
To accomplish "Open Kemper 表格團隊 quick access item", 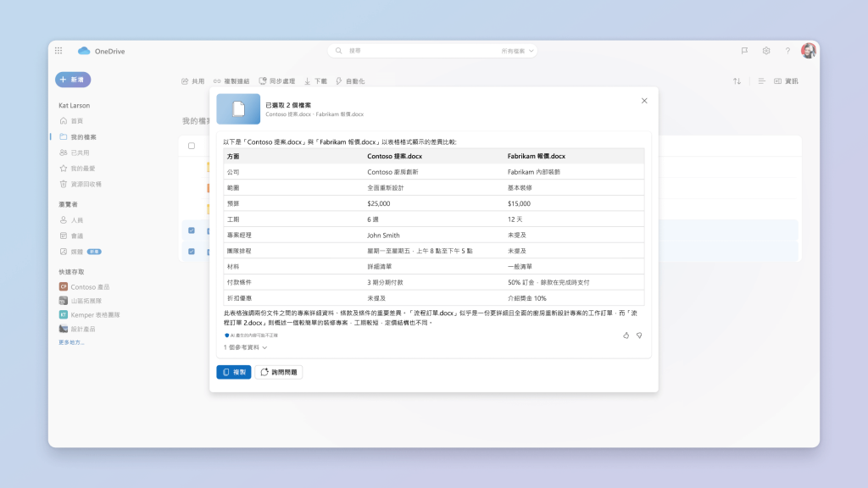I will pyautogui.click(x=90, y=315).
